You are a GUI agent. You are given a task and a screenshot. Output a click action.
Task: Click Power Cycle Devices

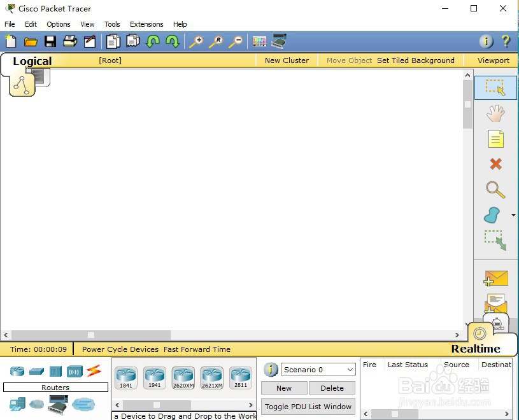pos(120,349)
